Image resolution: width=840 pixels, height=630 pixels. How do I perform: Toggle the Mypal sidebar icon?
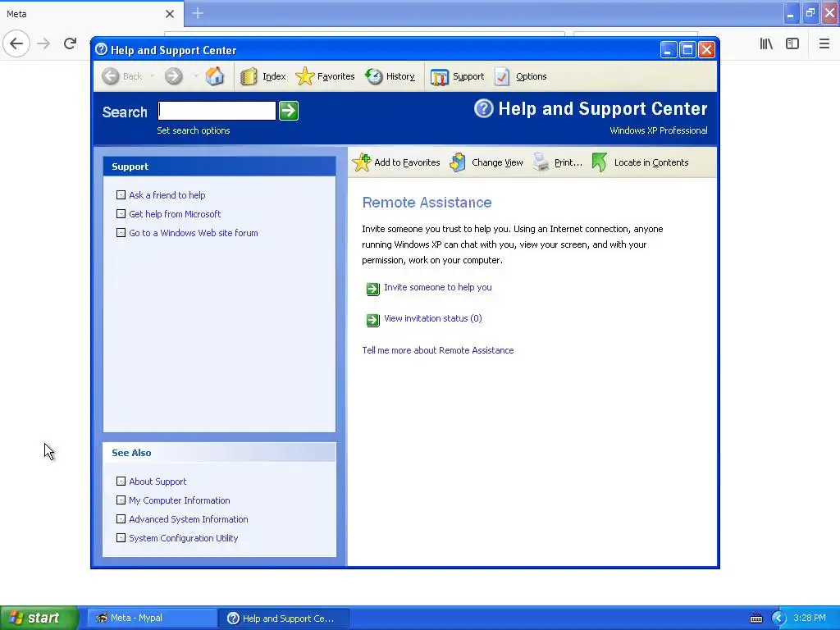792,43
